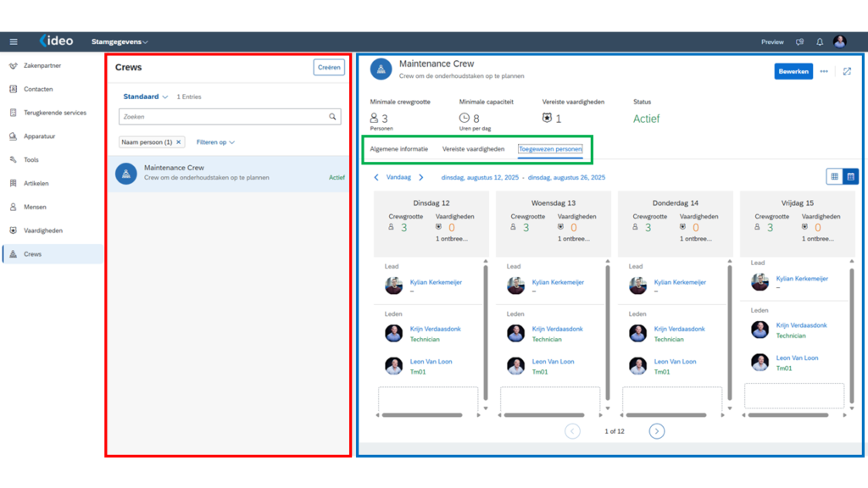
Task: Click the user profile avatar
Action: 839,42
